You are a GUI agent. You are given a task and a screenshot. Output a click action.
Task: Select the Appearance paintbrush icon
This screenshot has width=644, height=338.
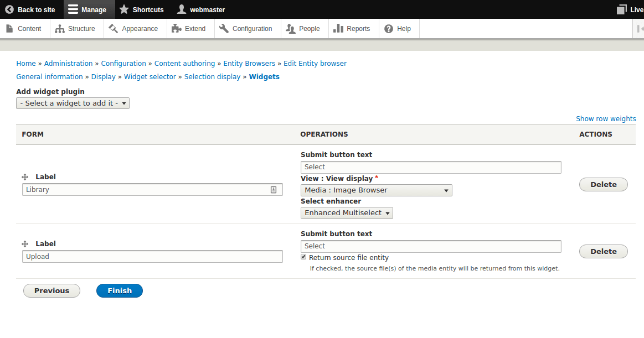[x=112, y=28]
